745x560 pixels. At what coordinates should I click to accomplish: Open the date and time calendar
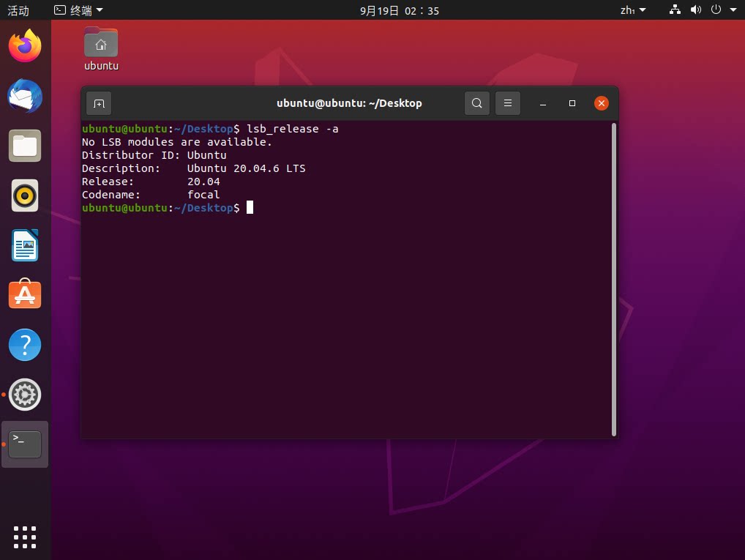(399, 10)
